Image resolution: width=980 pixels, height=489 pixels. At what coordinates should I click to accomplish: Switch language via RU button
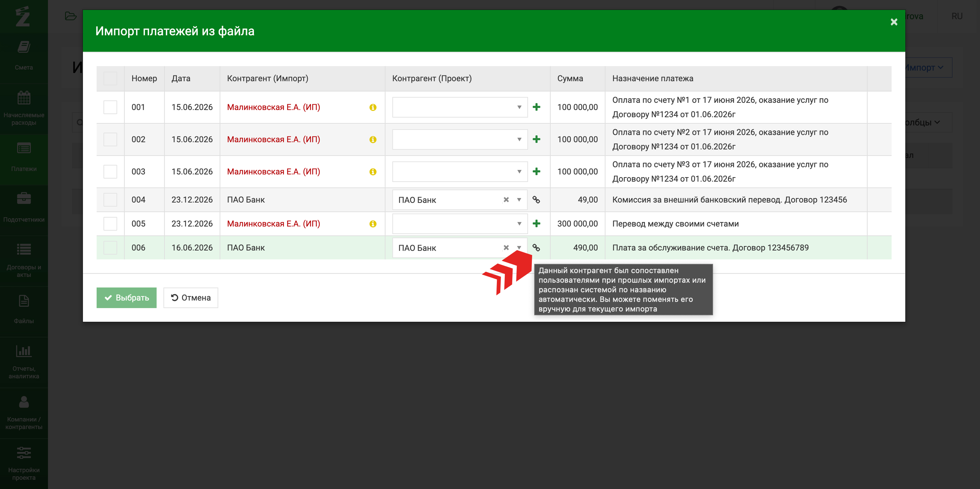tap(957, 16)
